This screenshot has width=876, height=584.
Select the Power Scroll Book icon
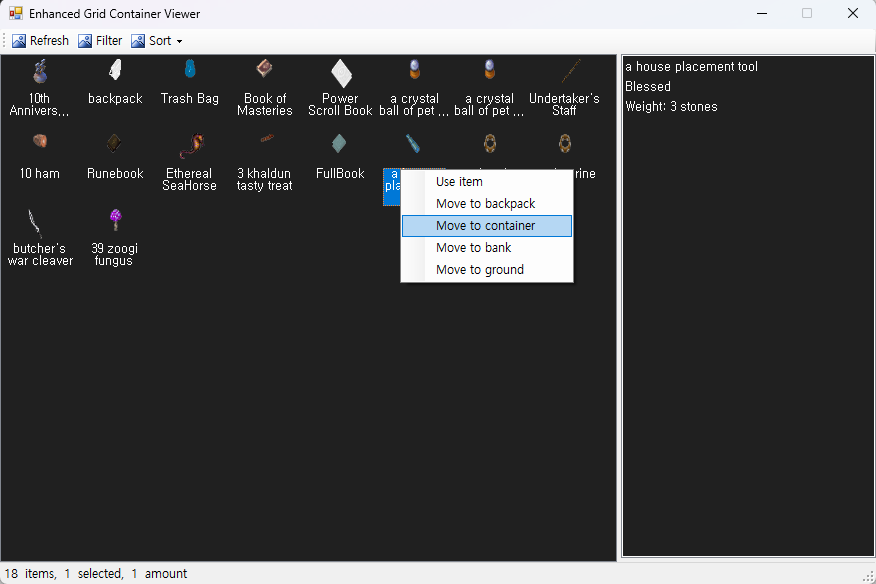tap(341, 73)
